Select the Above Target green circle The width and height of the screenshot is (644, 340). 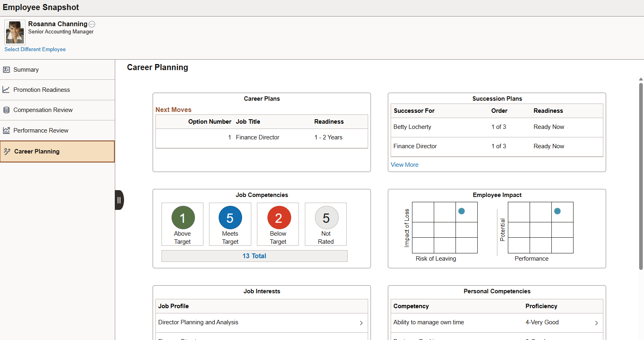183,218
